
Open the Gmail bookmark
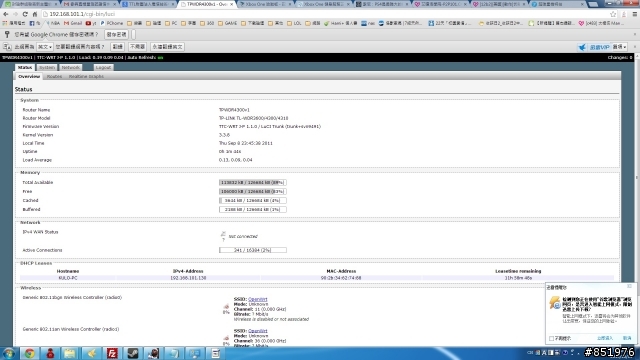click(73, 23)
